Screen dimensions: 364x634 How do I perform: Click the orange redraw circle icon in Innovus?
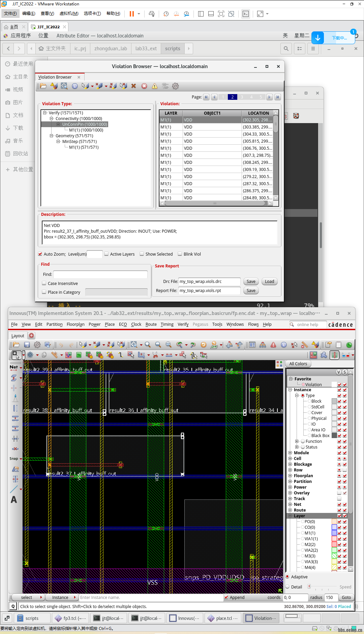pyautogui.click(x=203, y=345)
